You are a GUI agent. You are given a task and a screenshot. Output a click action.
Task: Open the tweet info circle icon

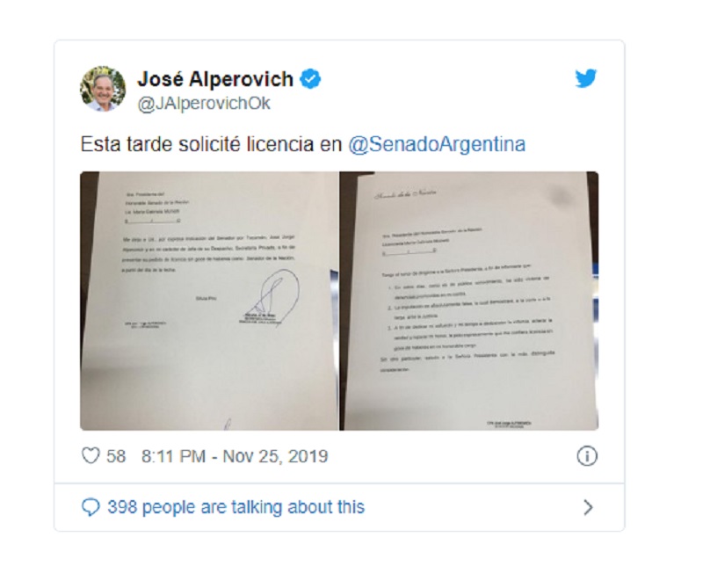[x=587, y=456]
